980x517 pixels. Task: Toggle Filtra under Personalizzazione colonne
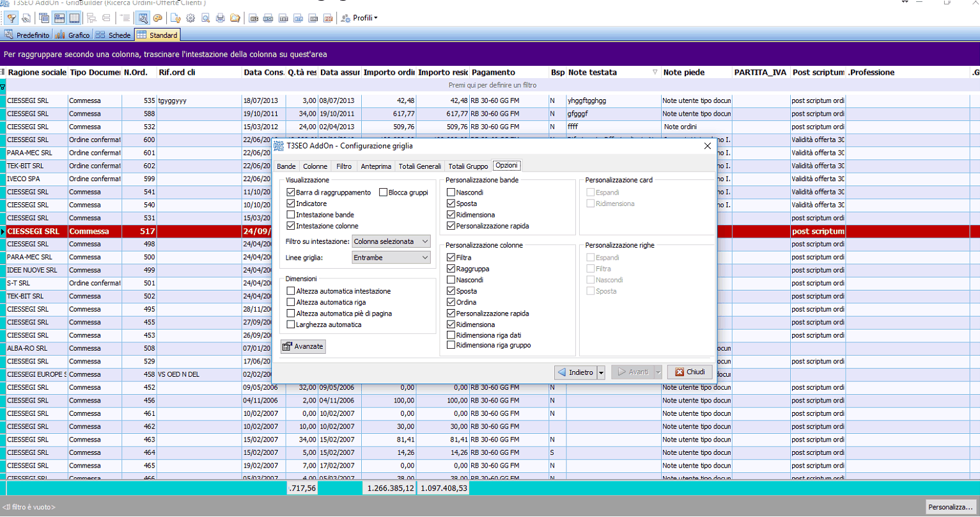click(451, 258)
